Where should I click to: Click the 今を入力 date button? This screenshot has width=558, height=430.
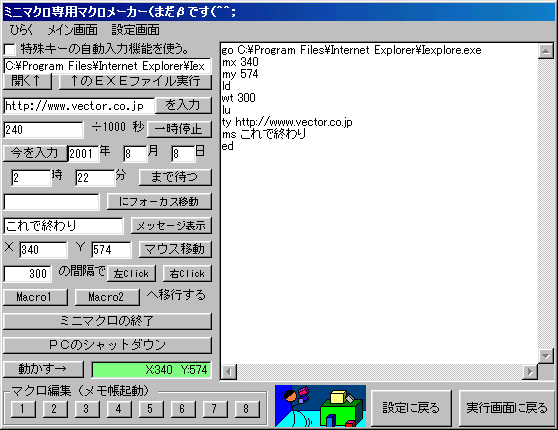click(x=35, y=153)
